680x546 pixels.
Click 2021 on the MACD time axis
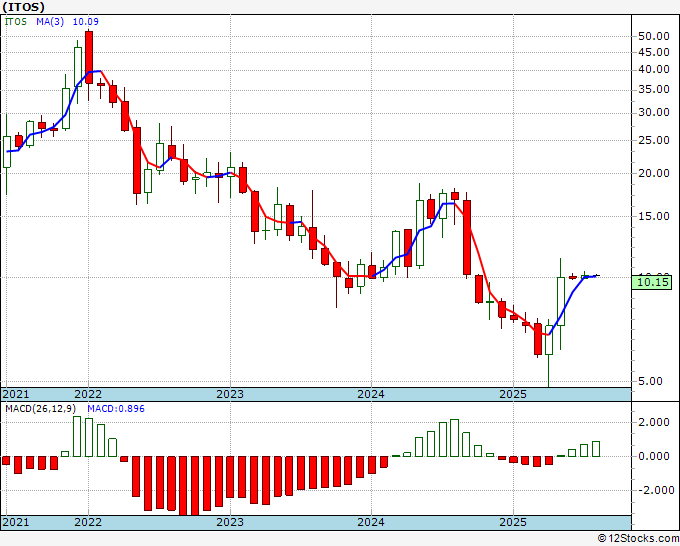[x=16, y=522]
